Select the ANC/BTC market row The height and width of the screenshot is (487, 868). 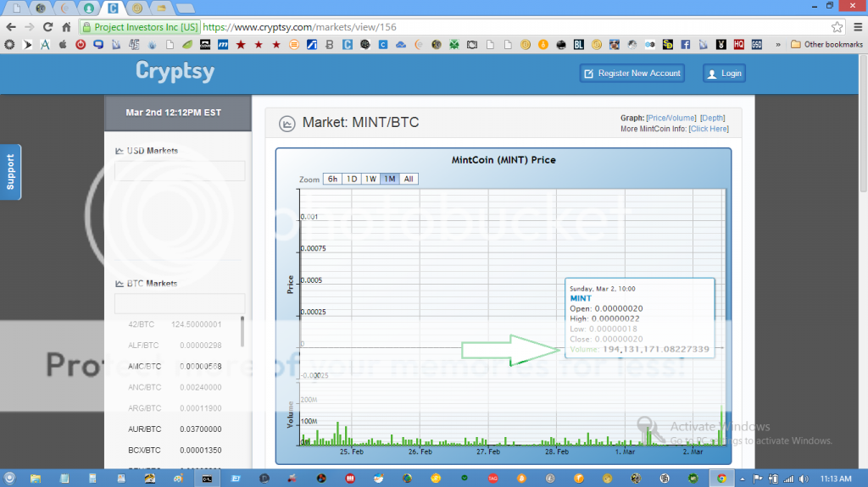175,387
